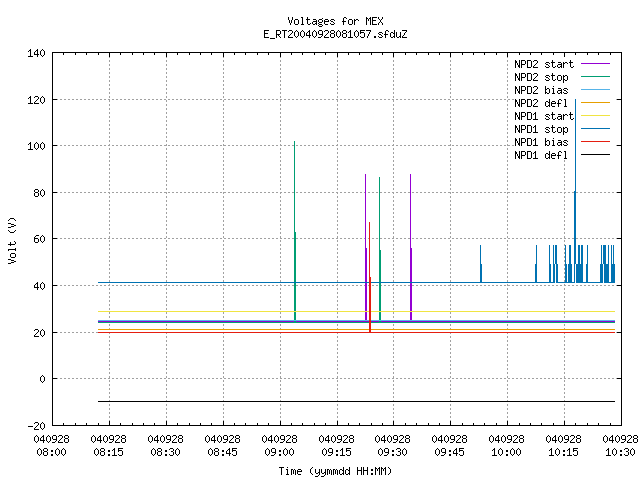Screen dimensions: 640x480
Task: Click the x-axis tick label 10:30
Action: [x=620, y=452]
